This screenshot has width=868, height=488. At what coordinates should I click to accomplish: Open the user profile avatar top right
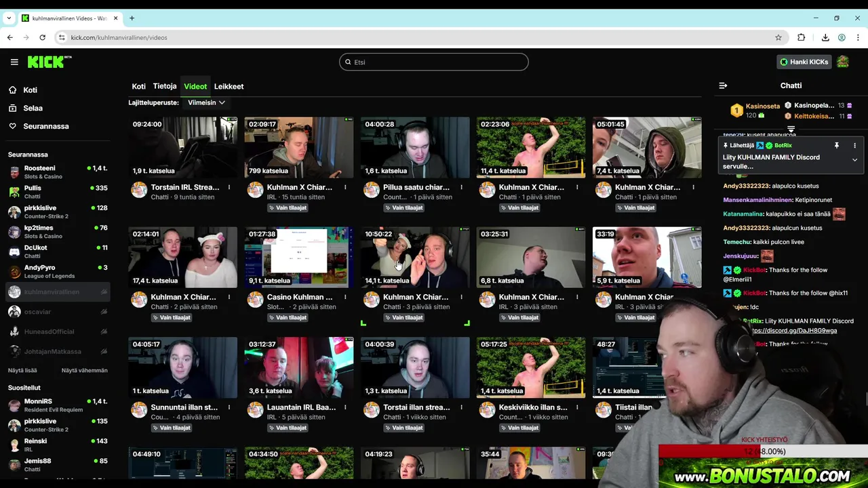[x=843, y=62]
